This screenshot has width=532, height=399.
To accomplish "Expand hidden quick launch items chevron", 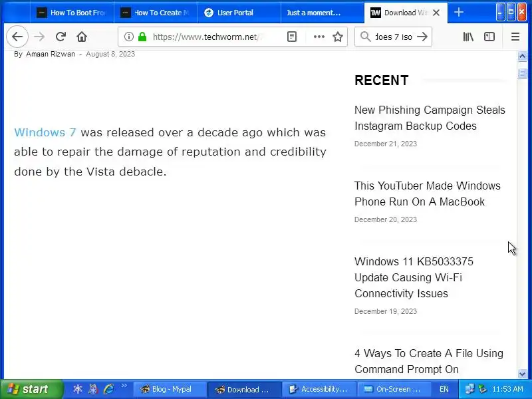I will point(124,386).
